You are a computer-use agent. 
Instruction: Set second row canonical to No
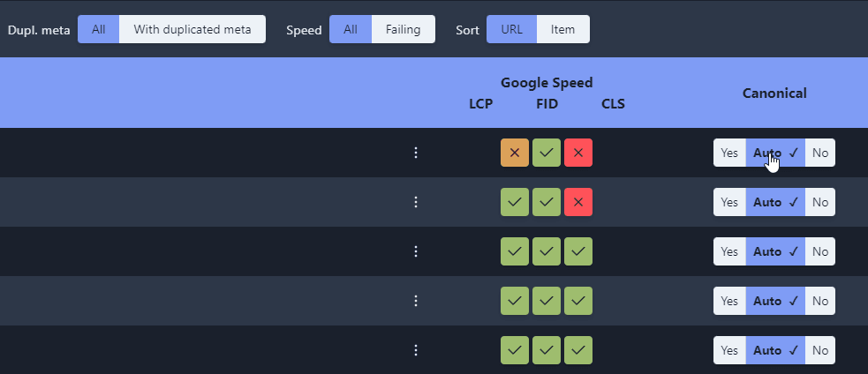coord(820,202)
